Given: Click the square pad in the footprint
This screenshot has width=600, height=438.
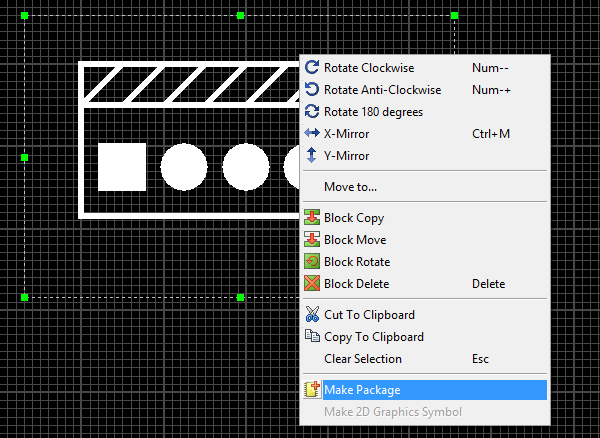Looking at the screenshot, I should 122,167.
